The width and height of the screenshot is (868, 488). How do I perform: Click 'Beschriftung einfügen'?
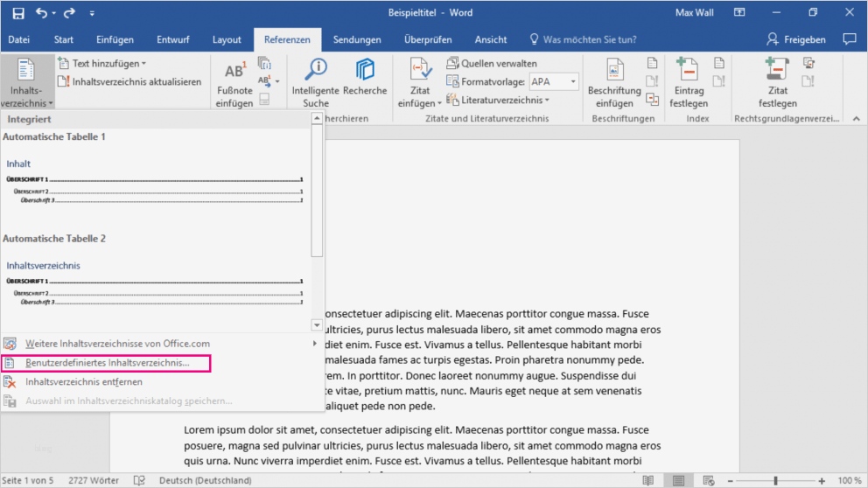click(614, 83)
